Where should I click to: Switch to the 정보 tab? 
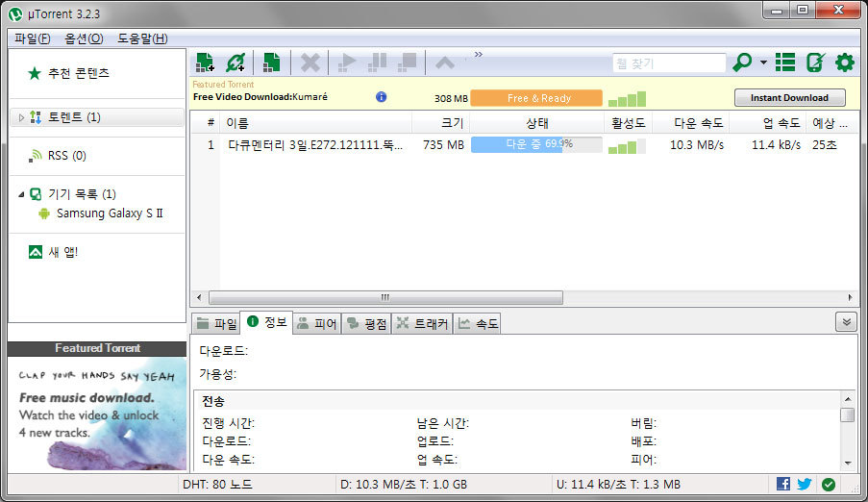click(x=267, y=322)
